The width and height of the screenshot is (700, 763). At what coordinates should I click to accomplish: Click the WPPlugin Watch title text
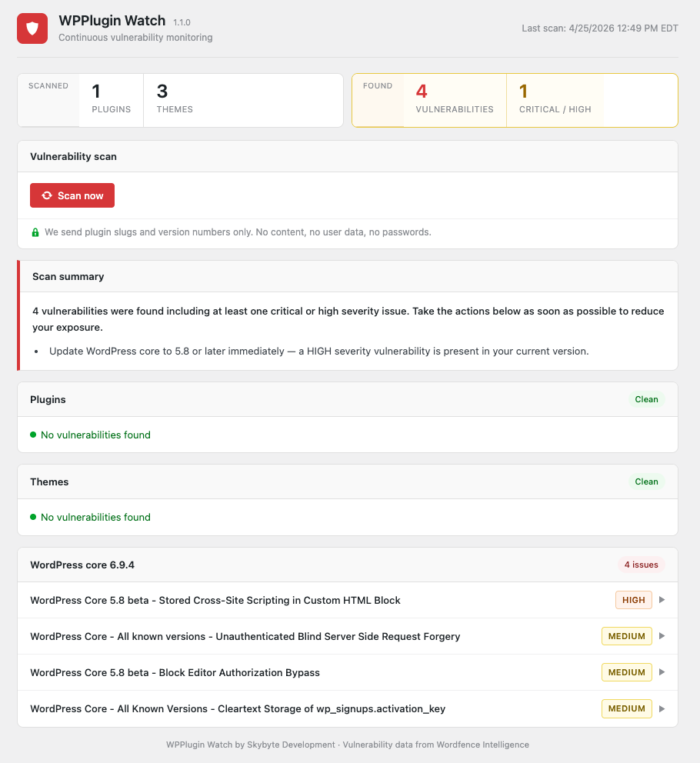[x=112, y=21]
